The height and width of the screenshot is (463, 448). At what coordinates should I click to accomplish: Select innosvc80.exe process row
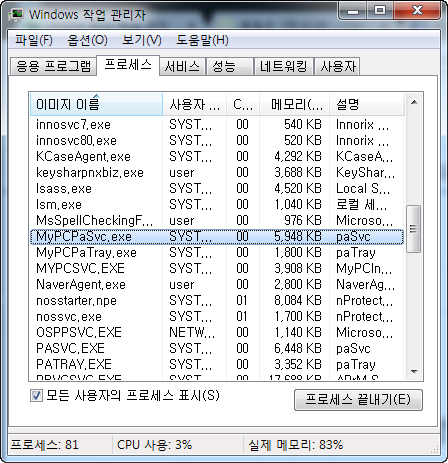tap(217, 141)
